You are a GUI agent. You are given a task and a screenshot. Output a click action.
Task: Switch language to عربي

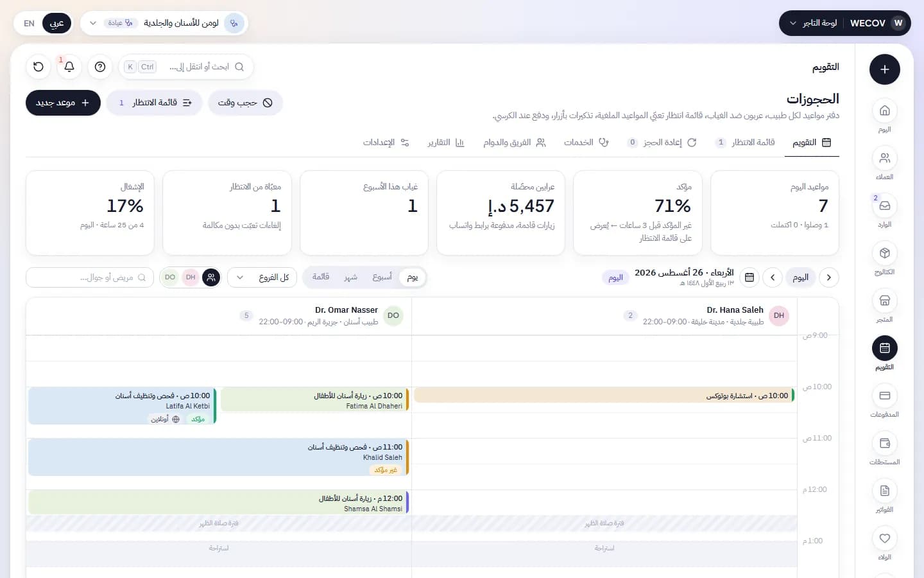(57, 23)
